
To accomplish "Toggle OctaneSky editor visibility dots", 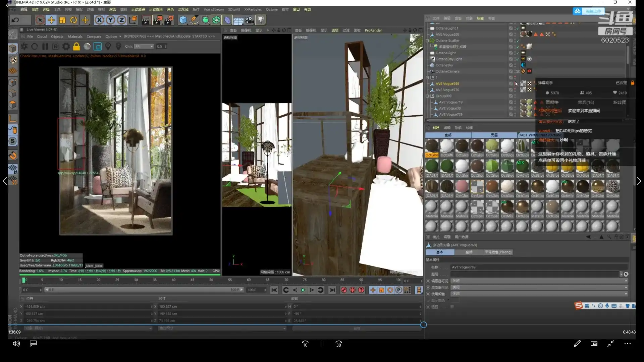I will (x=515, y=65).
